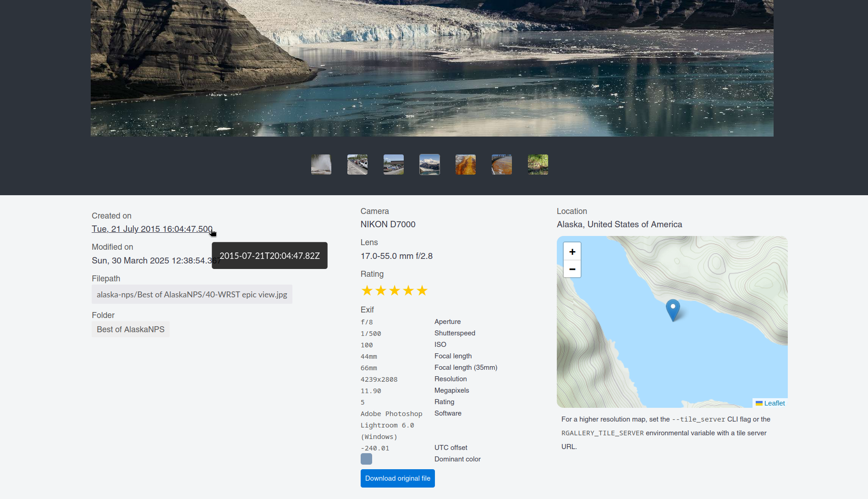This screenshot has height=499, width=868.
Task: Click the first gold rating star
Action: [x=367, y=291]
